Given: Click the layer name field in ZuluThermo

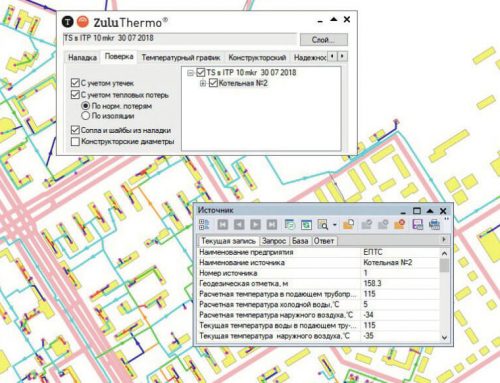Looking at the screenshot, I should [180, 39].
